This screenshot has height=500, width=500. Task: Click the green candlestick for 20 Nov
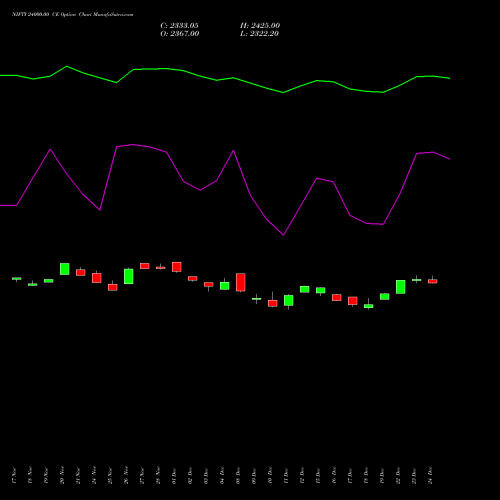click(65, 269)
